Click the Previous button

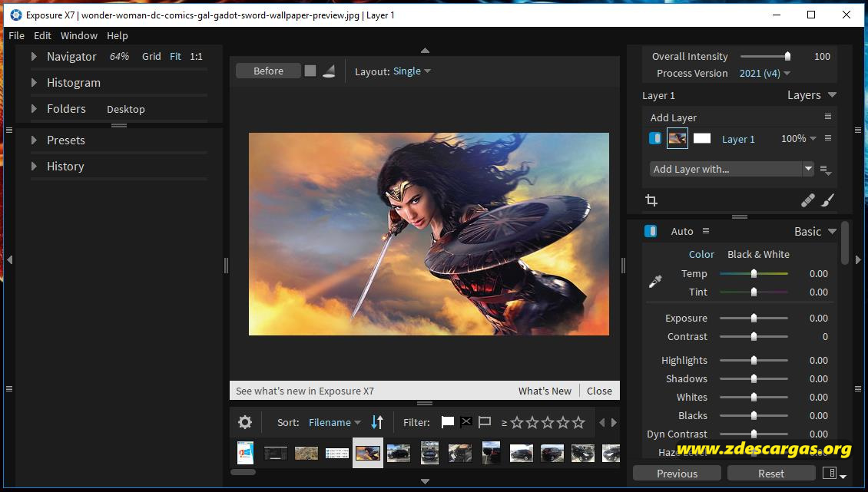point(677,473)
